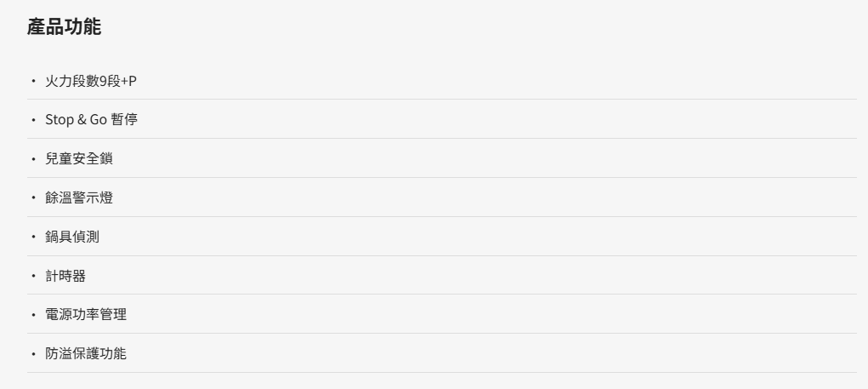This screenshot has height=389, width=868.
Task: Click the divider line below 計時器
Action: pyautogui.click(x=442, y=295)
